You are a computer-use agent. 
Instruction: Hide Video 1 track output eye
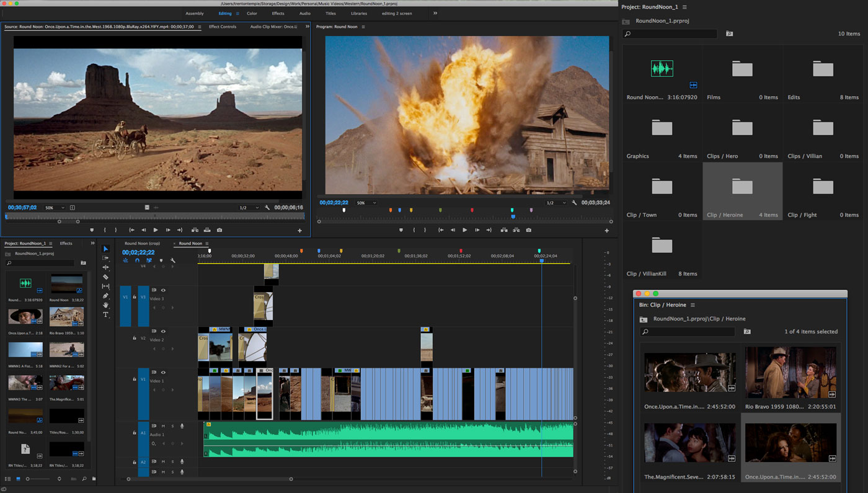click(x=163, y=373)
